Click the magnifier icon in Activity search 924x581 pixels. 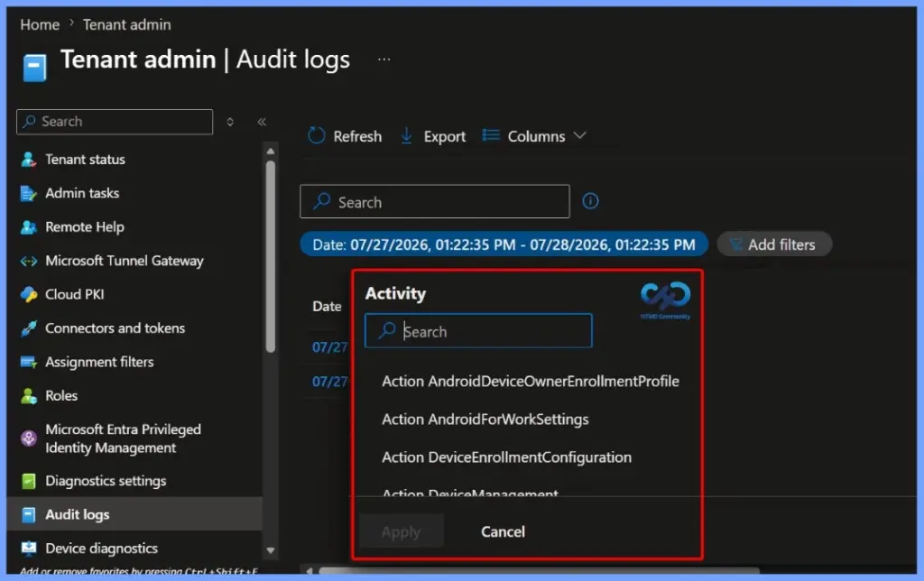click(386, 330)
